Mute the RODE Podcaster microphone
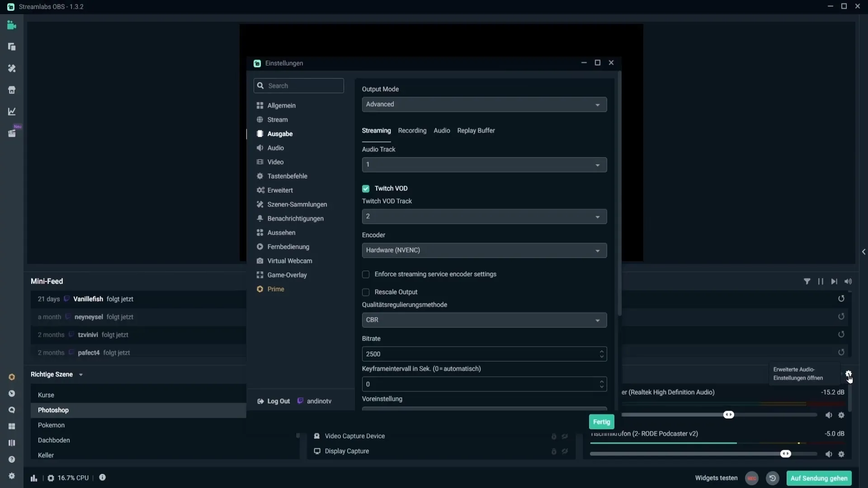Image resolution: width=868 pixels, height=488 pixels. [829, 455]
